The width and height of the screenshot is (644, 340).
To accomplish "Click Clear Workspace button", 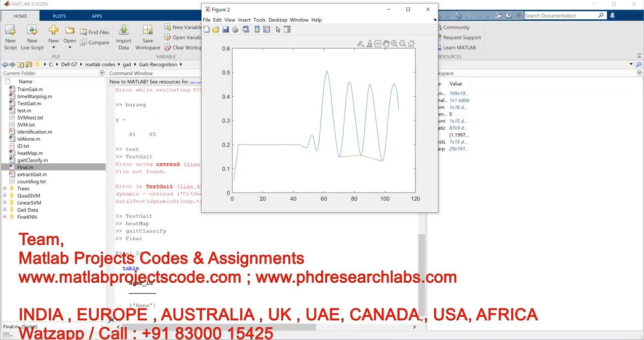I will (x=182, y=48).
